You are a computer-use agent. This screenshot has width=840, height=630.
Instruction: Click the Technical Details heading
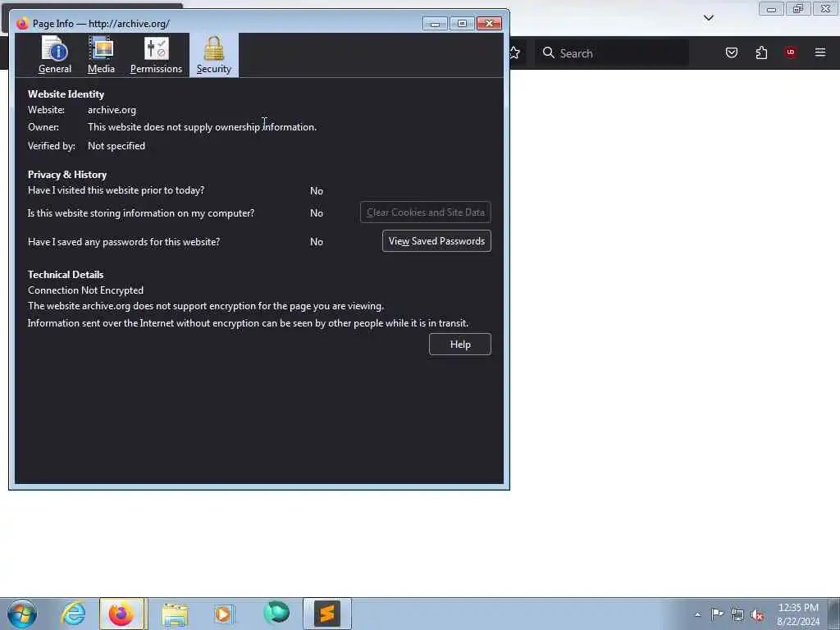point(66,274)
